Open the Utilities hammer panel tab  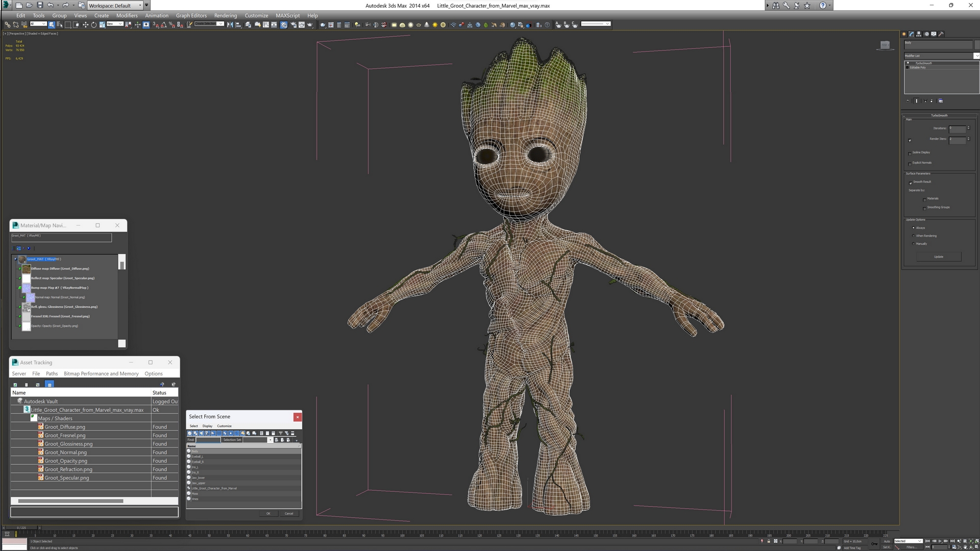(x=941, y=34)
